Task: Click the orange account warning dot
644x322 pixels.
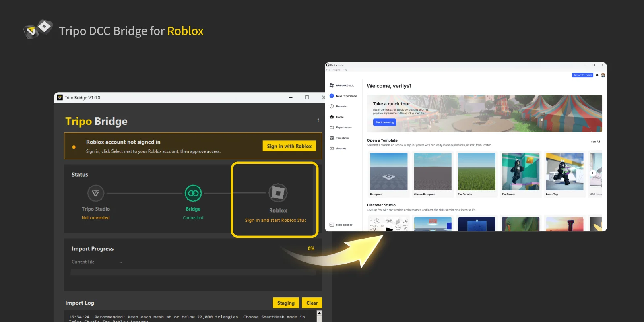Action: (74, 147)
